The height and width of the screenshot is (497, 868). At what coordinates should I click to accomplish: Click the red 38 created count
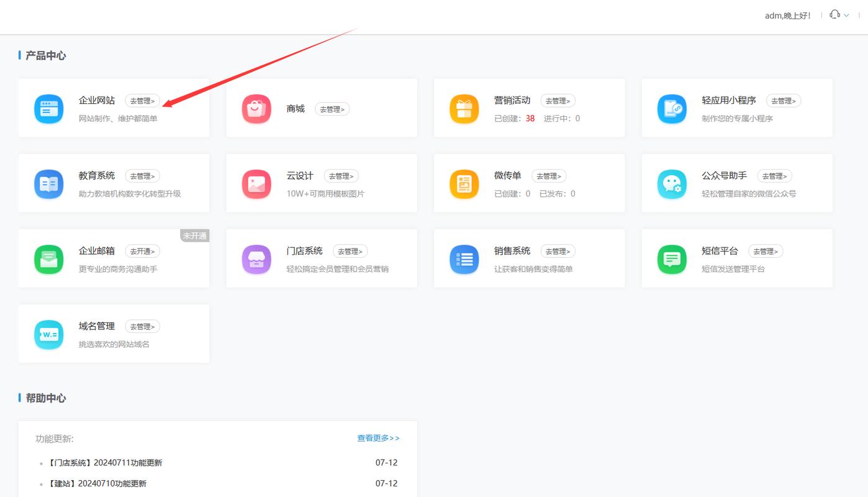[530, 118]
